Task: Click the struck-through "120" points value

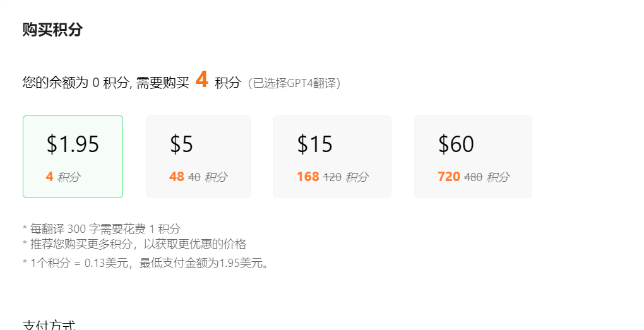Action: tap(332, 177)
